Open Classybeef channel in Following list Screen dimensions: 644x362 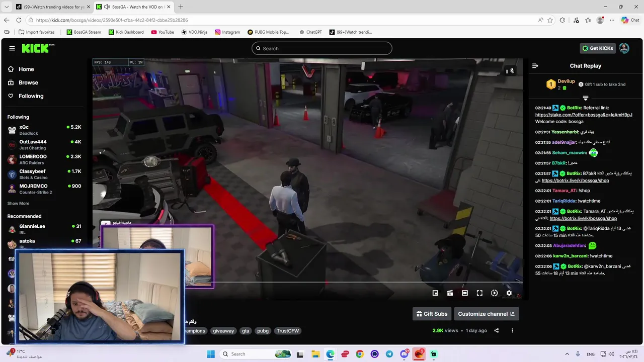tap(44, 174)
